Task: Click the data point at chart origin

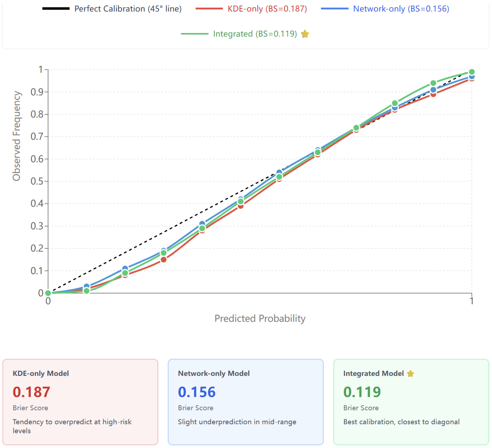Action: pyautogui.click(x=48, y=293)
